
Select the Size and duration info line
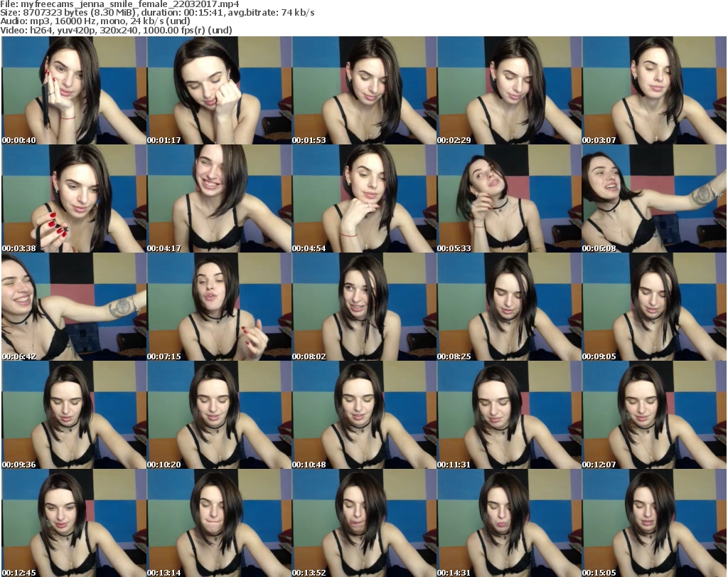pos(157,13)
